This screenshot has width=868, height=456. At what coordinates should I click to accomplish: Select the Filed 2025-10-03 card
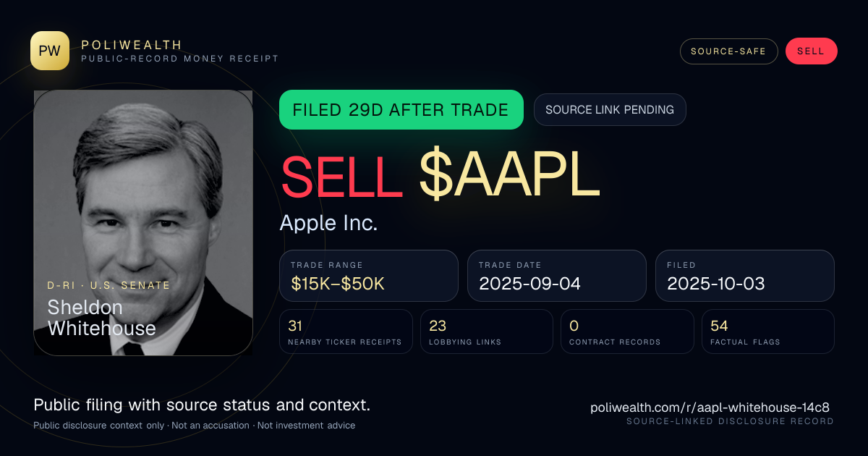[x=745, y=276]
